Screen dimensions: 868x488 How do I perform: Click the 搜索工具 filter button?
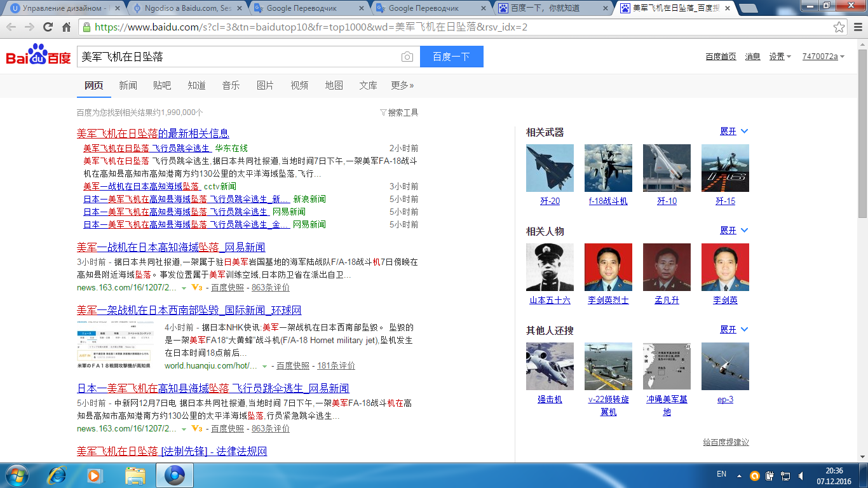tap(399, 112)
